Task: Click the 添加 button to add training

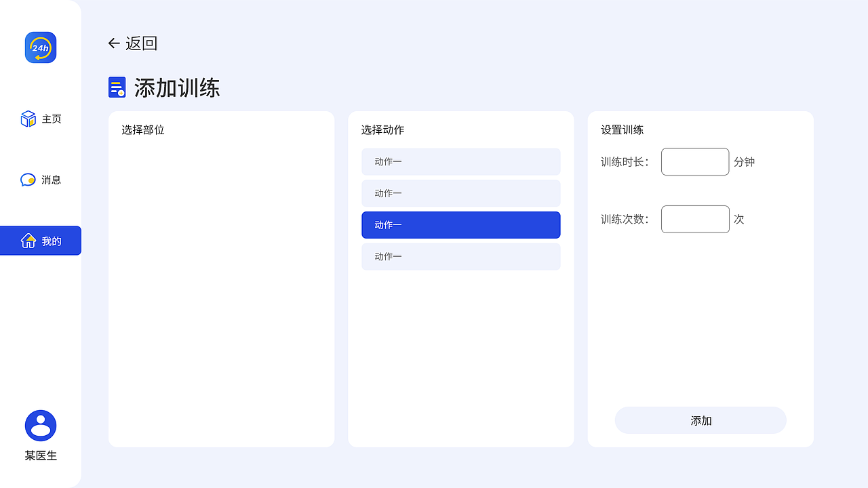Action: pyautogui.click(x=701, y=420)
